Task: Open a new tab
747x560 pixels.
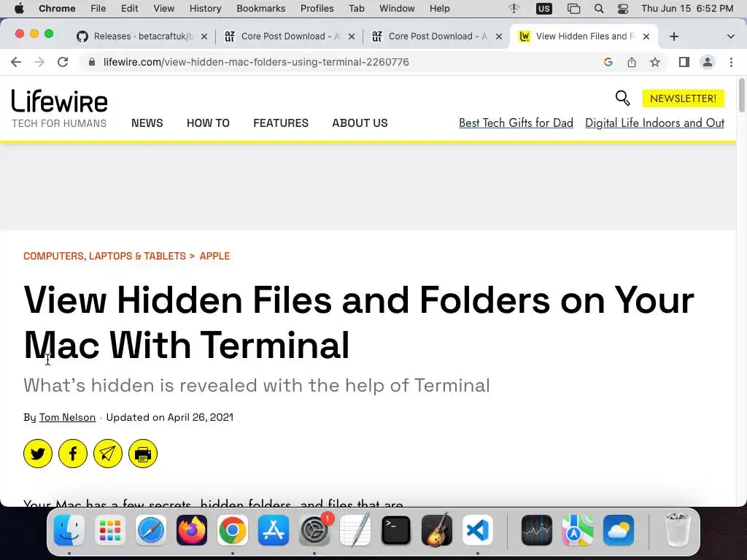Action: pos(673,36)
